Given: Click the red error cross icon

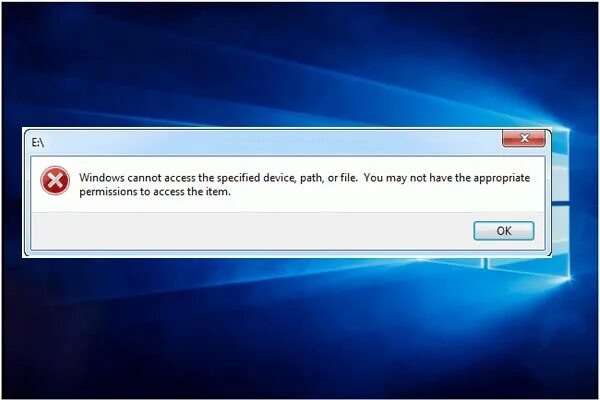Looking at the screenshot, I should pos(55,180).
